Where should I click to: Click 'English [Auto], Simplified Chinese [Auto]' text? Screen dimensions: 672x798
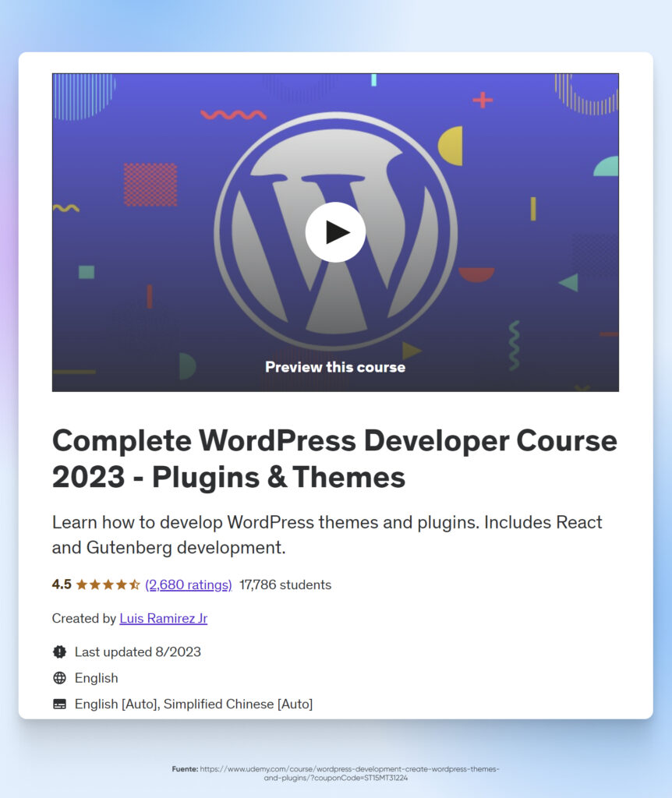point(193,704)
